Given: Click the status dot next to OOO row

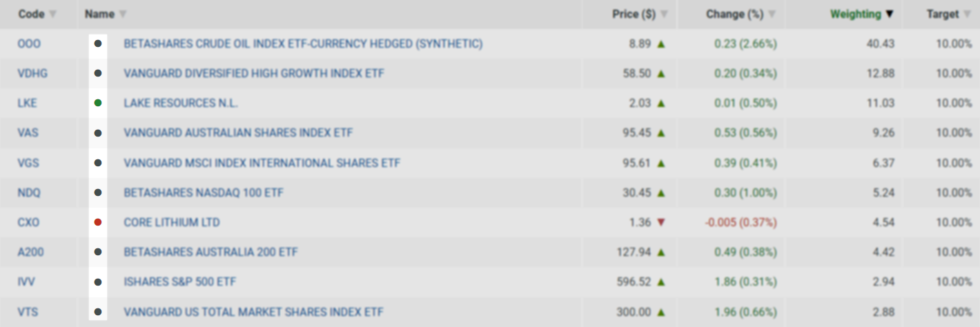Looking at the screenshot, I should [x=98, y=43].
